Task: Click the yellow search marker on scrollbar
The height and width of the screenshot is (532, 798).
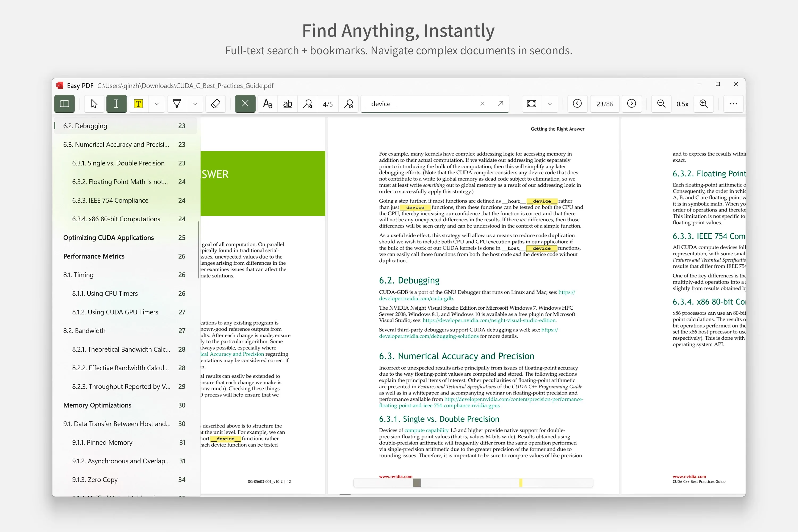Action: (x=521, y=483)
